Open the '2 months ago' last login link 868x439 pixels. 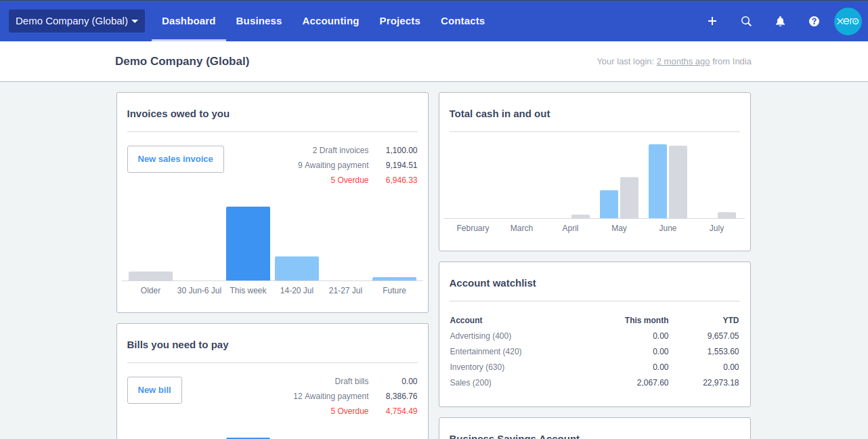click(x=683, y=62)
